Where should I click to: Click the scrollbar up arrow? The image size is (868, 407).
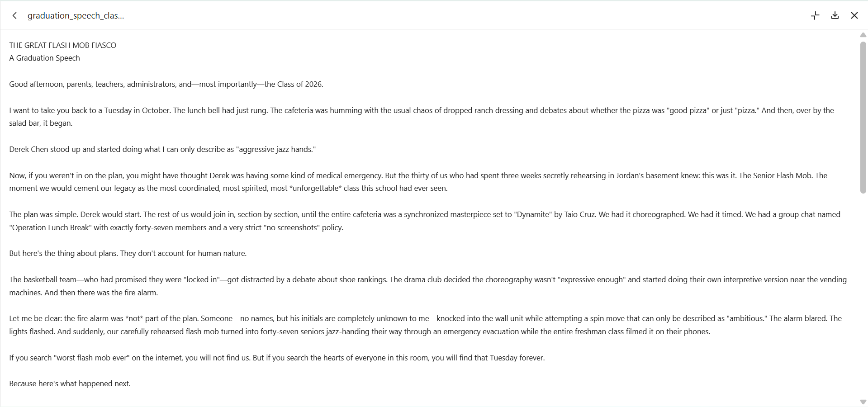pyautogui.click(x=863, y=35)
